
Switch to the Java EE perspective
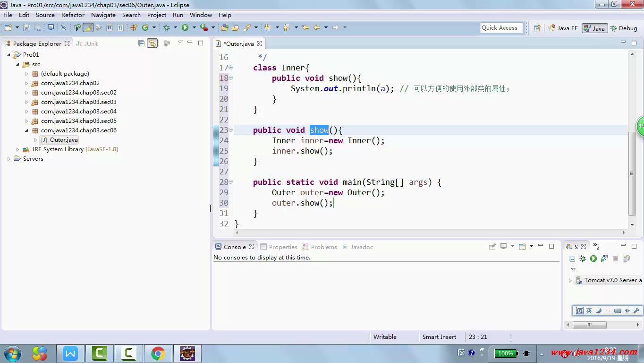[x=563, y=28]
